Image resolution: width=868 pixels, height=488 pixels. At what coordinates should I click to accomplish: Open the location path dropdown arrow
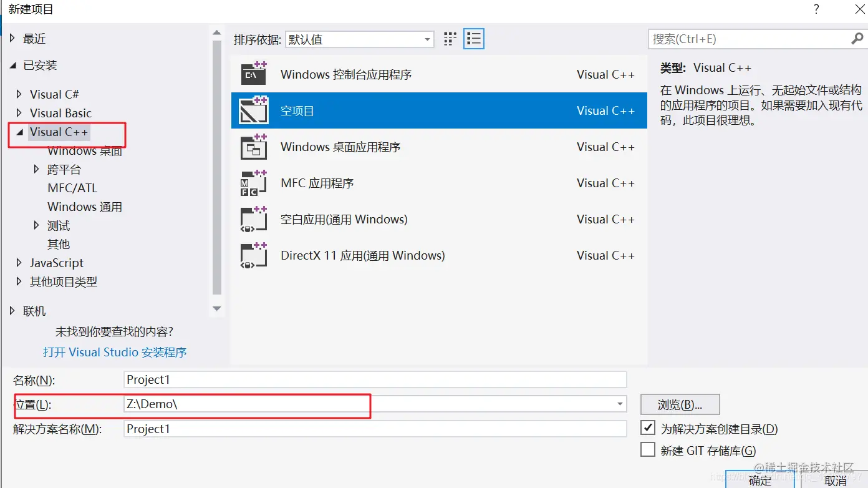pos(620,404)
